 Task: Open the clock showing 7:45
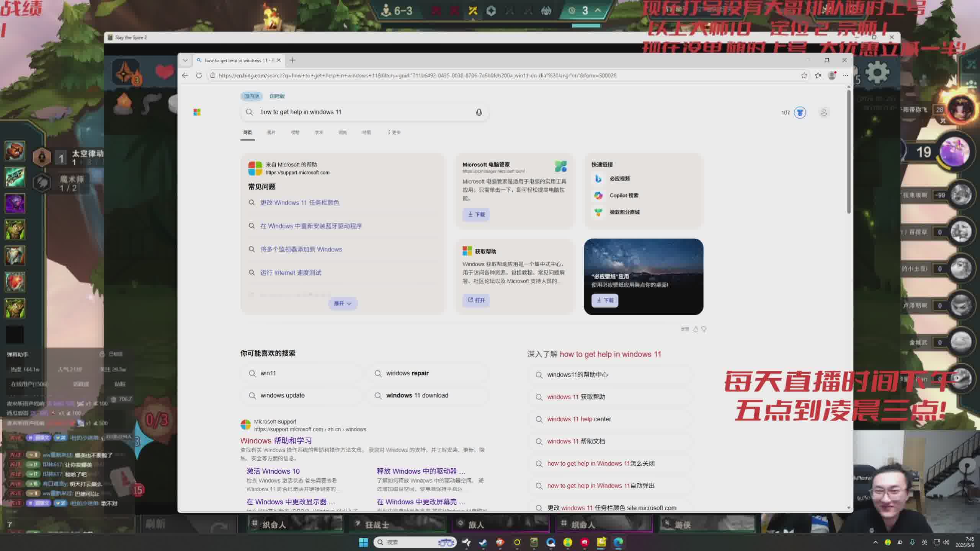tap(965, 542)
